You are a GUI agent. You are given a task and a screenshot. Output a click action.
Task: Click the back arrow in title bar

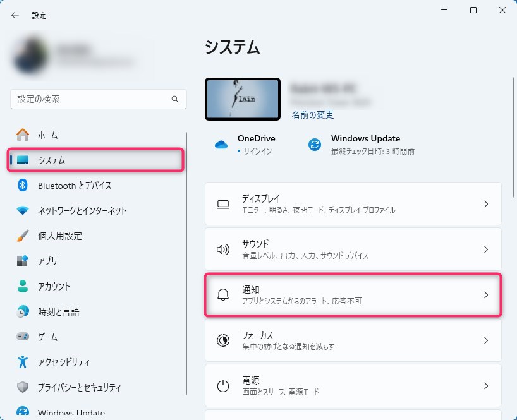coord(15,15)
